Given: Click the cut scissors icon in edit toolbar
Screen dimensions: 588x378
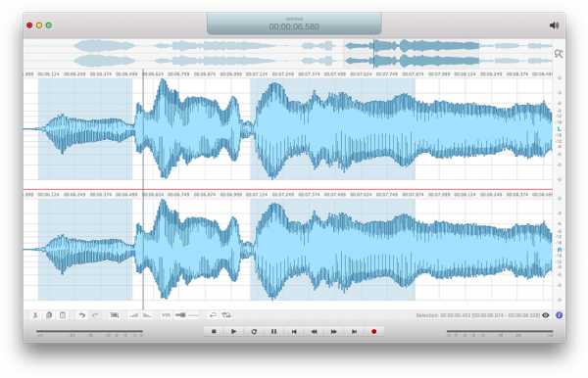Looking at the screenshot, I should (35, 315).
